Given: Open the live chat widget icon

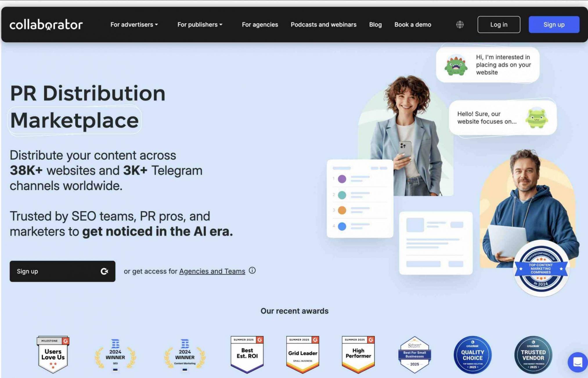Looking at the screenshot, I should [x=577, y=362].
